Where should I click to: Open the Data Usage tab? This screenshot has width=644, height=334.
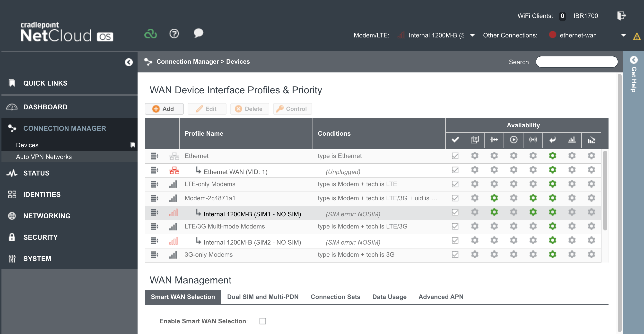[389, 297]
